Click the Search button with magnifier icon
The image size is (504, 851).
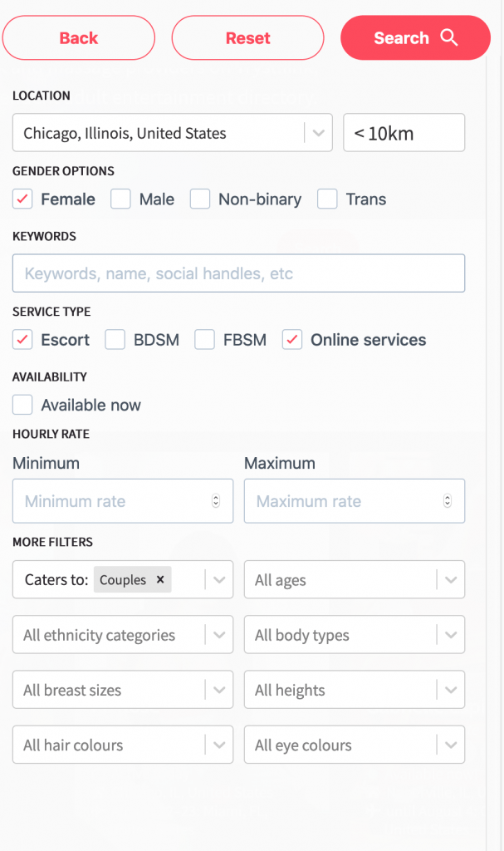tap(414, 38)
